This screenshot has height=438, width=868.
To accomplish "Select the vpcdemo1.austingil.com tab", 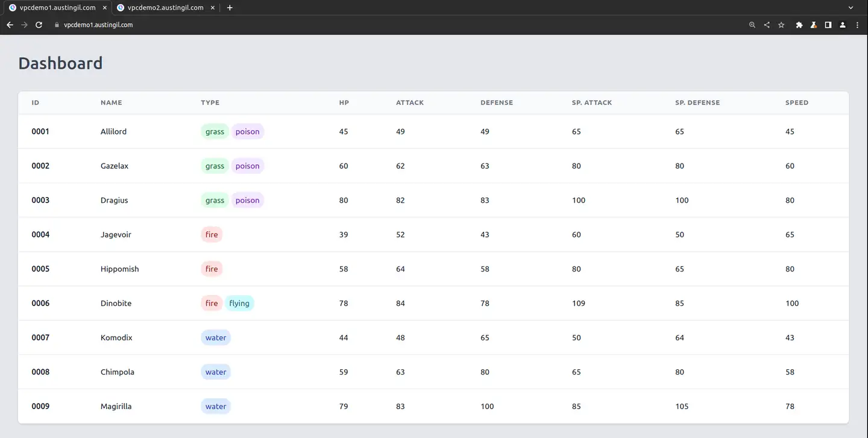I will click(57, 8).
